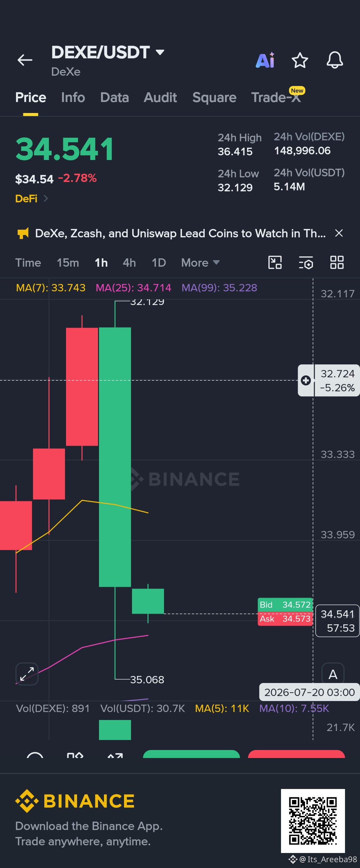The height and width of the screenshot is (868, 360).
Task: Select the 1D chart interval
Action: [159, 262]
